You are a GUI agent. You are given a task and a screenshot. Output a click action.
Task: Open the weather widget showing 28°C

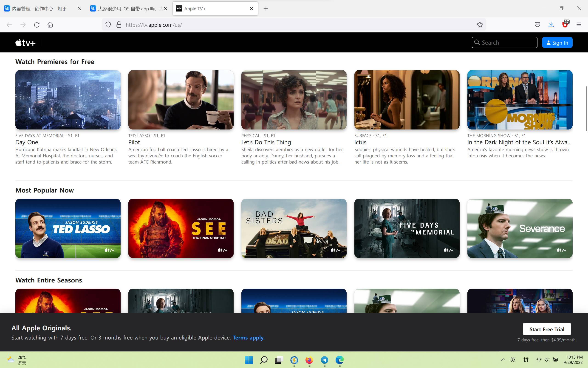[17, 360]
